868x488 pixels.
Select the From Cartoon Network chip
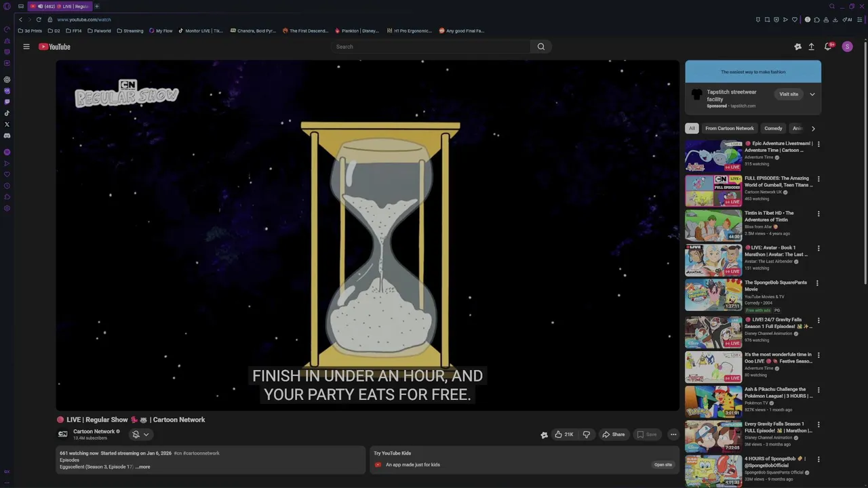coord(730,128)
